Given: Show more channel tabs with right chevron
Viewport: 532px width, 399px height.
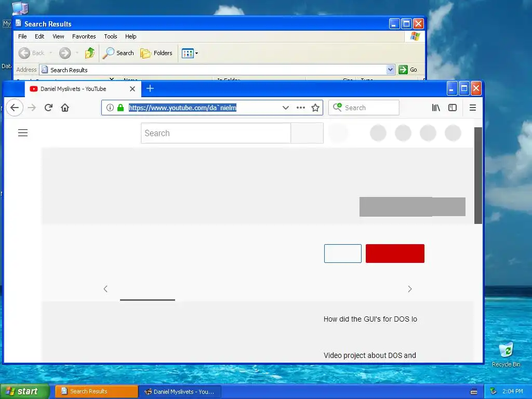Looking at the screenshot, I should pos(410,289).
